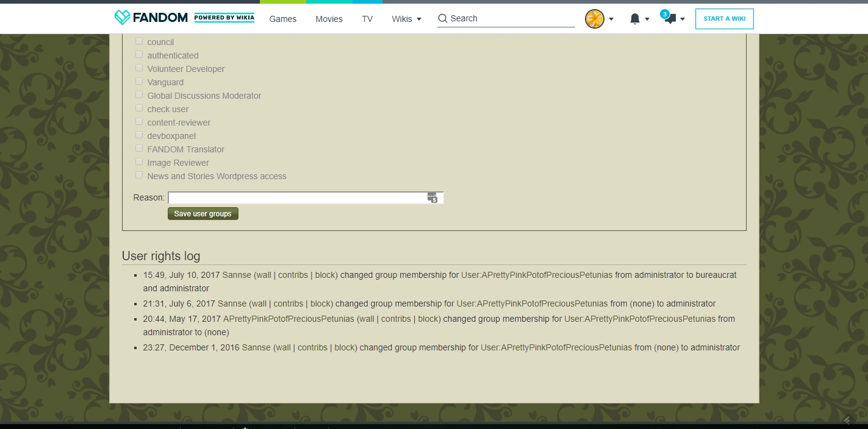Enable the Vanguard checkbox
Image resolution: width=868 pixels, height=429 pixels.
pyautogui.click(x=139, y=82)
